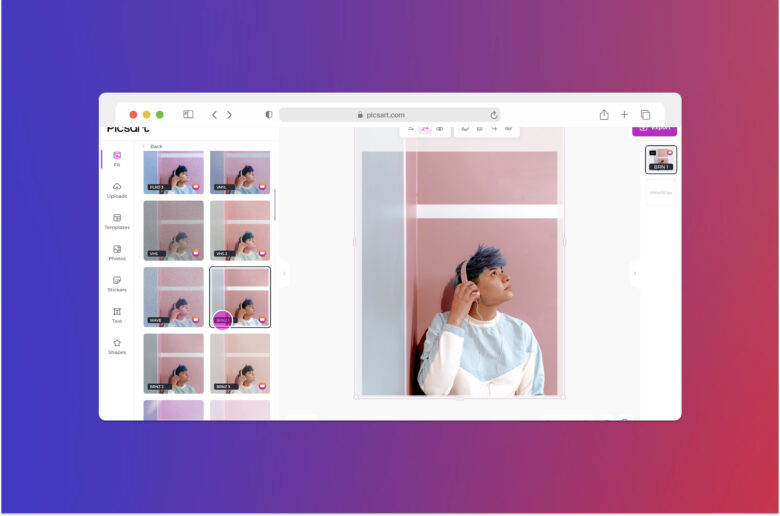780x516 pixels.
Task: Select the highlighted BRNZ 1 filter thumbnail
Action: (240, 297)
